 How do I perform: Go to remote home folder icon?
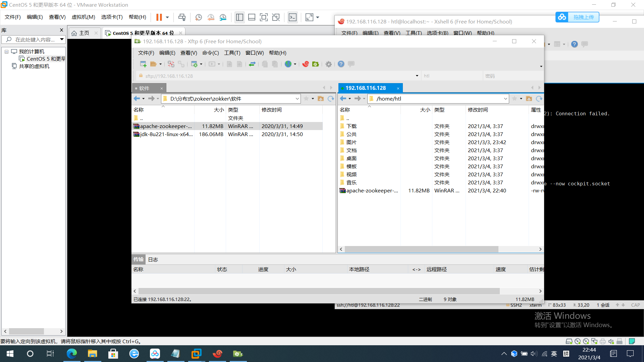529,99
